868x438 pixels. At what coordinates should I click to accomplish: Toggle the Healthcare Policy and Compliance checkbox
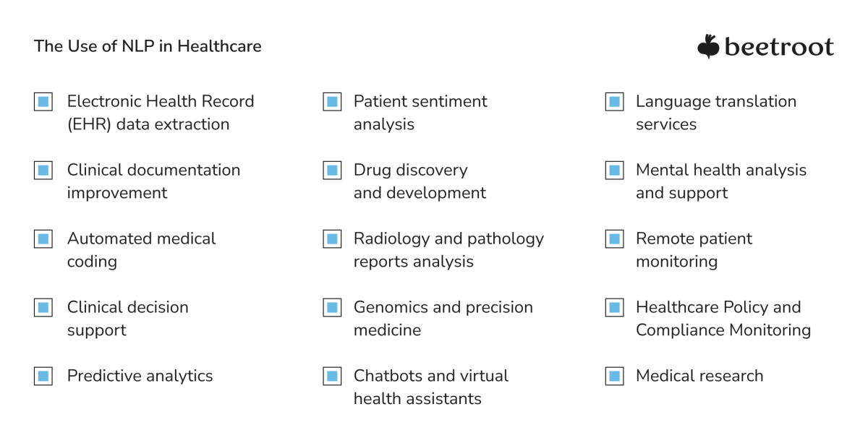point(614,308)
